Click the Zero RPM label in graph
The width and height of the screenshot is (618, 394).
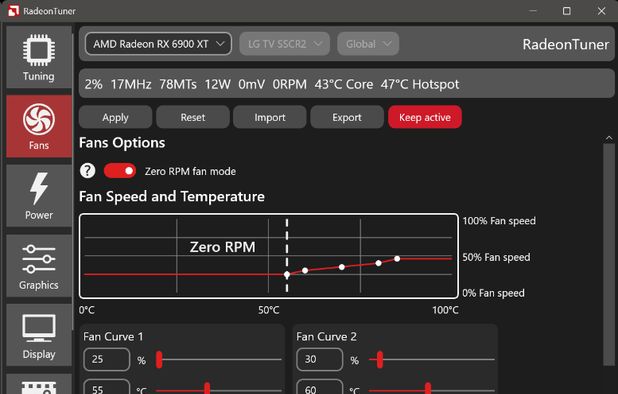(222, 247)
